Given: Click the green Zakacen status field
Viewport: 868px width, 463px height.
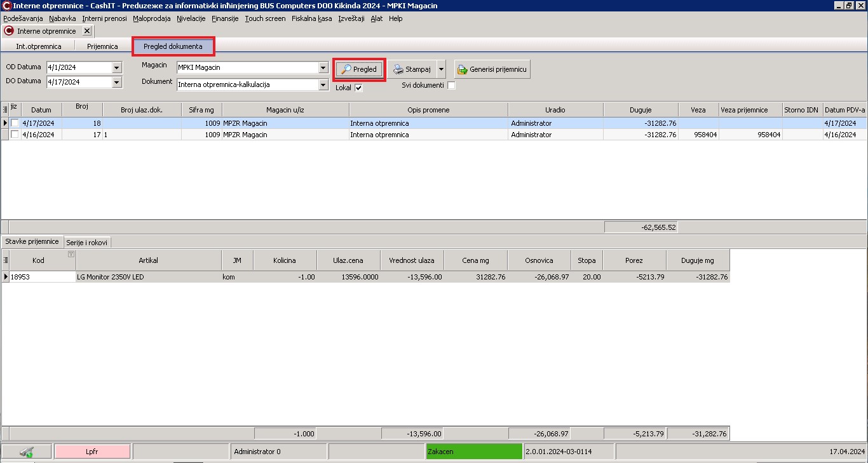Looking at the screenshot, I should tap(474, 452).
